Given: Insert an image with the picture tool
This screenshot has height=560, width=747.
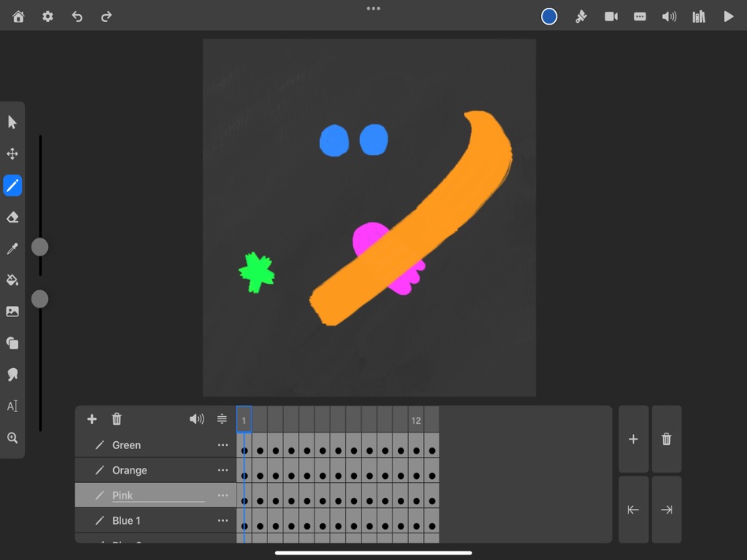Looking at the screenshot, I should [x=13, y=311].
